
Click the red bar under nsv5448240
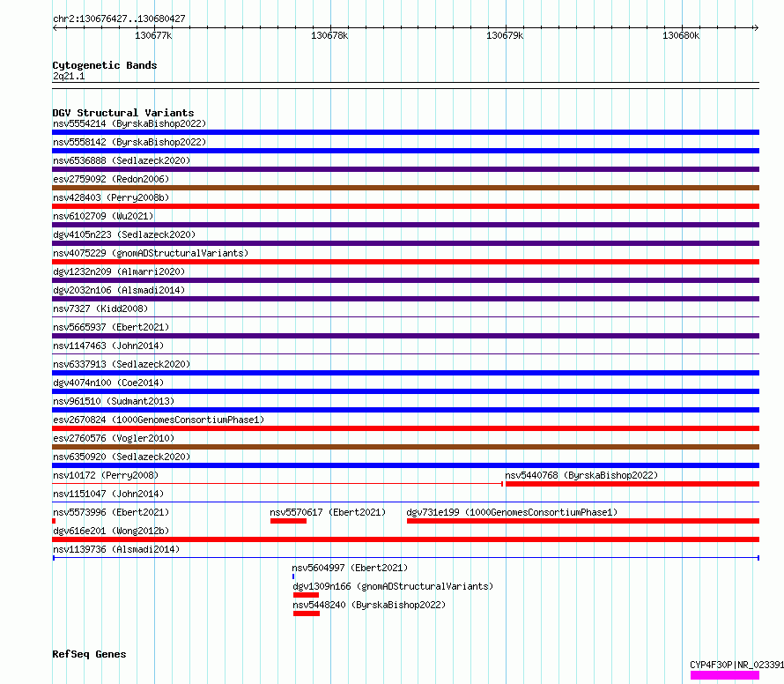pos(307,613)
